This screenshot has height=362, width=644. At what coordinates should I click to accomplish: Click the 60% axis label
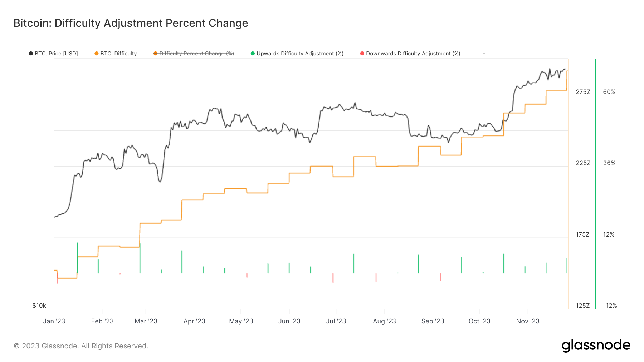tap(609, 92)
